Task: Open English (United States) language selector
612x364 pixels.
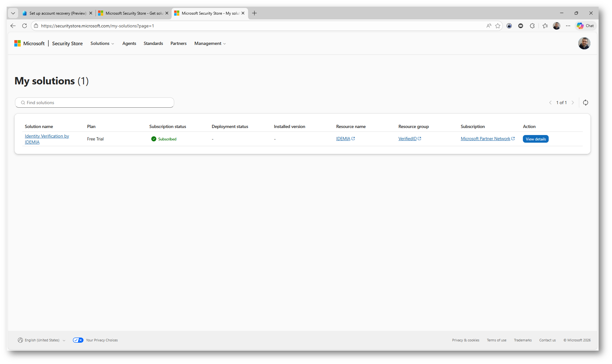Action: (42, 340)
